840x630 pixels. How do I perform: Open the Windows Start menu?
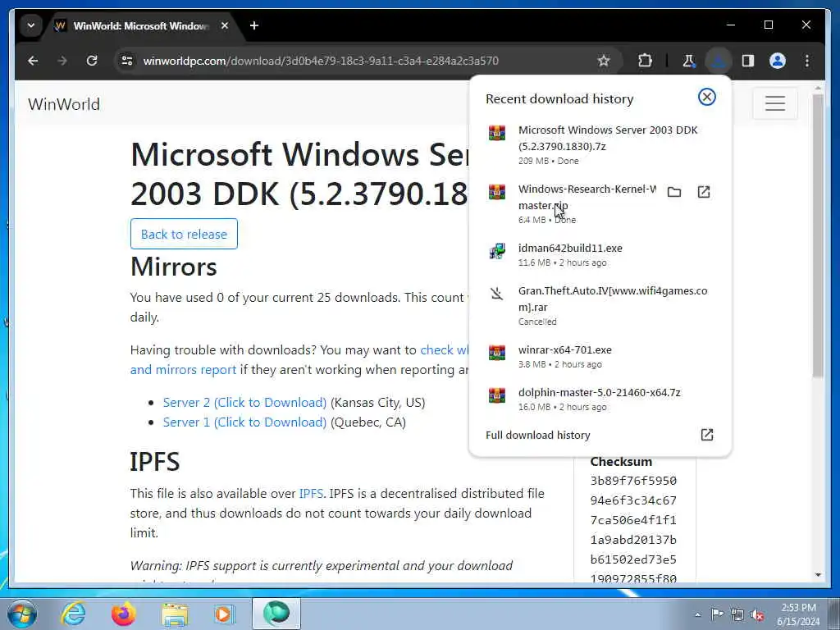22,614
